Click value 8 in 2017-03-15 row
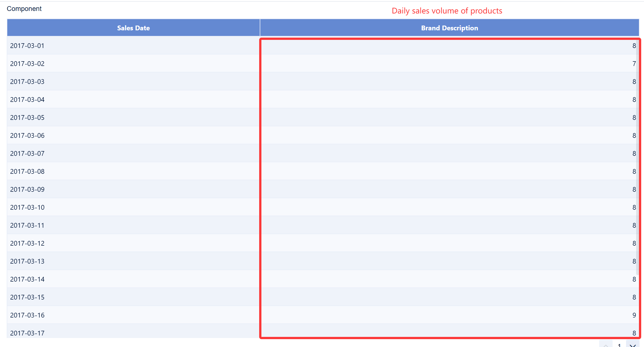 coord(634,297)
